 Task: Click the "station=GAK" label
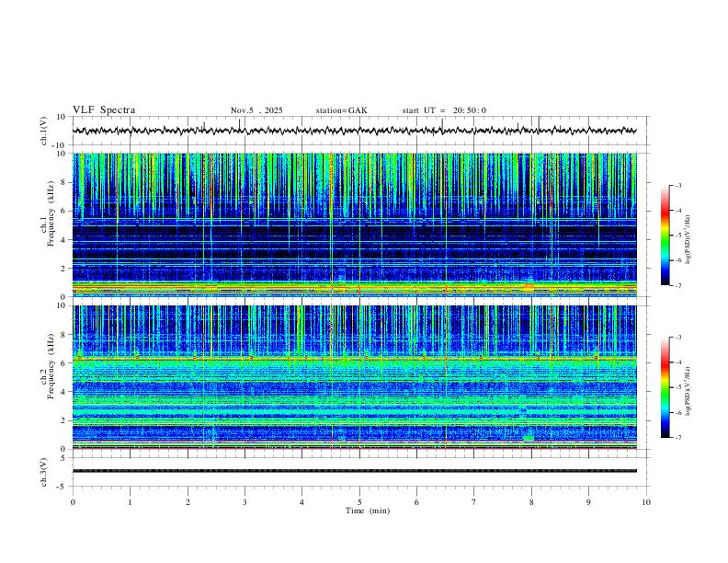click(x=341, y=110)
